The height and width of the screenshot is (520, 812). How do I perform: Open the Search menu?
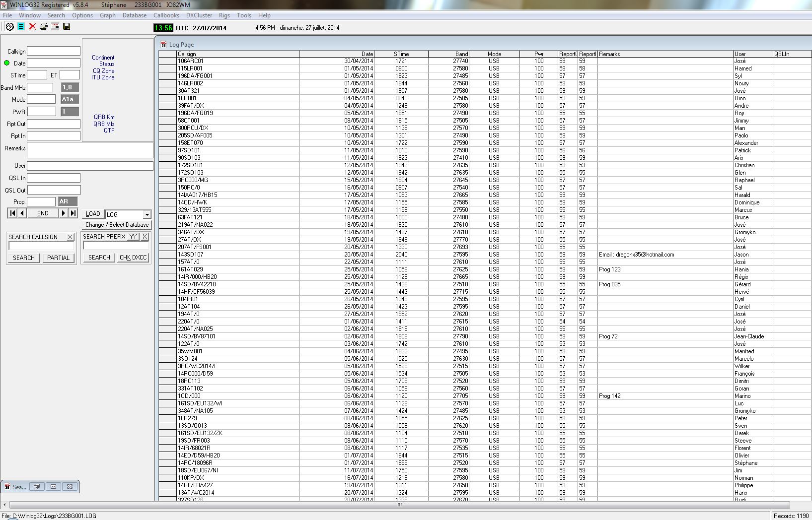(x=56, y=15)
